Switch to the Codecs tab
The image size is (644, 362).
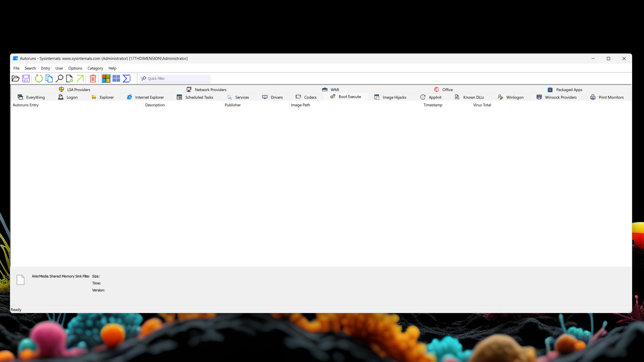point(306,97)
